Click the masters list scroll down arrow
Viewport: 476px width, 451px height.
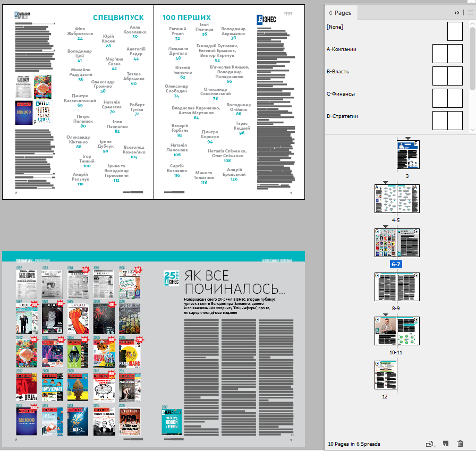[x=472, y=130]
